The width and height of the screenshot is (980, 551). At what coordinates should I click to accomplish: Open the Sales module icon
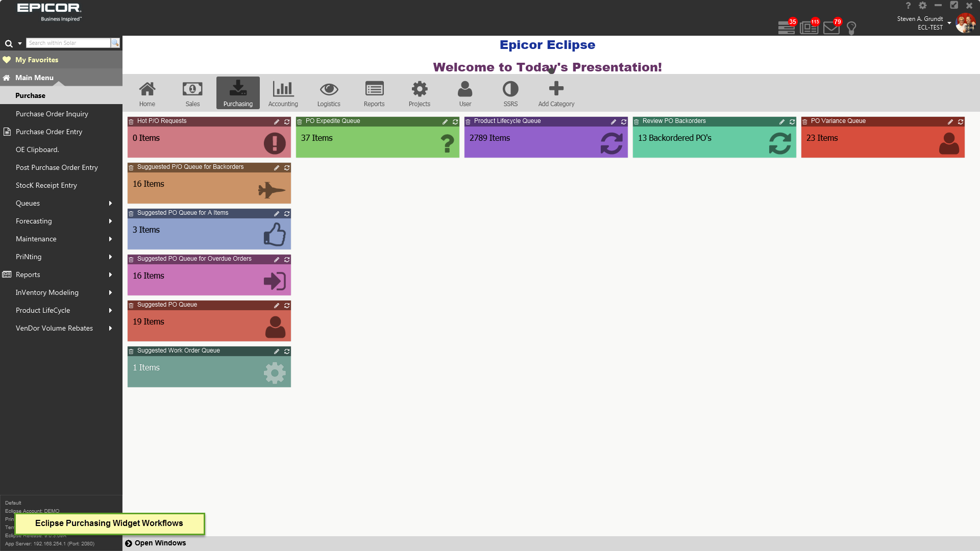coord(192,93)
